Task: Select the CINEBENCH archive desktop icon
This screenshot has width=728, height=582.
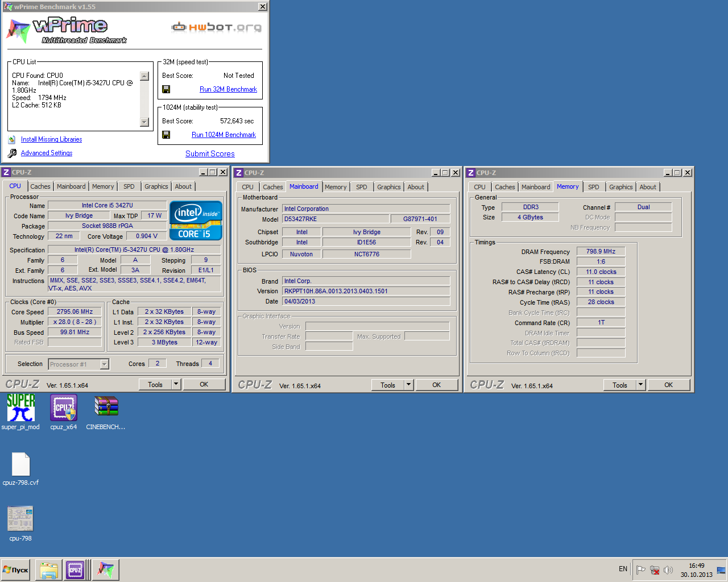Action: coord(106,408)
